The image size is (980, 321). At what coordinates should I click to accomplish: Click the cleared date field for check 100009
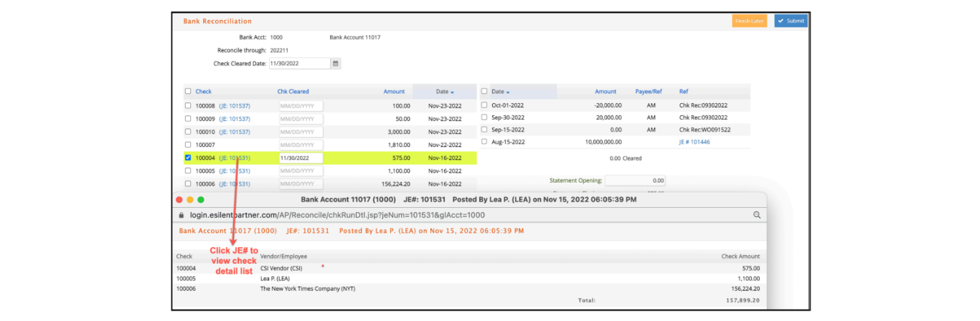301,118
